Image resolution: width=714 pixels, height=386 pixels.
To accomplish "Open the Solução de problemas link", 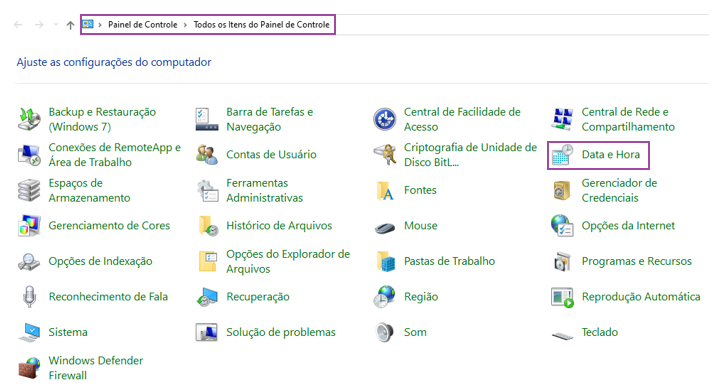I will click(x=281, y=332).
